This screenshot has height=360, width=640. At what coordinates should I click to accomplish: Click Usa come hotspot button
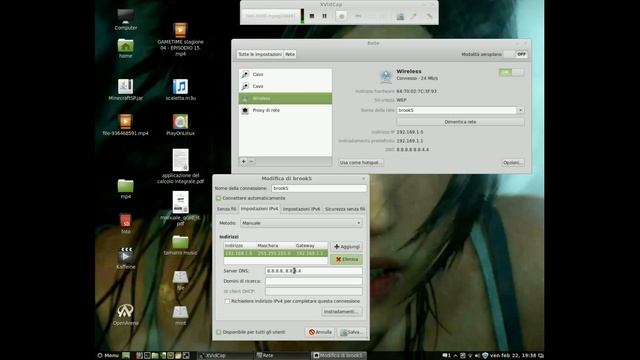tap(361, 162)
